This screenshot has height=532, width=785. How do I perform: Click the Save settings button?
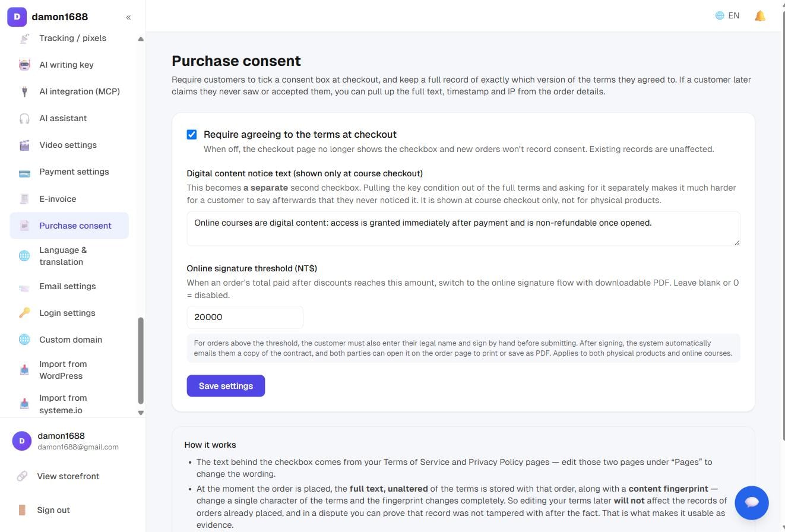click(x=226, y=386)
